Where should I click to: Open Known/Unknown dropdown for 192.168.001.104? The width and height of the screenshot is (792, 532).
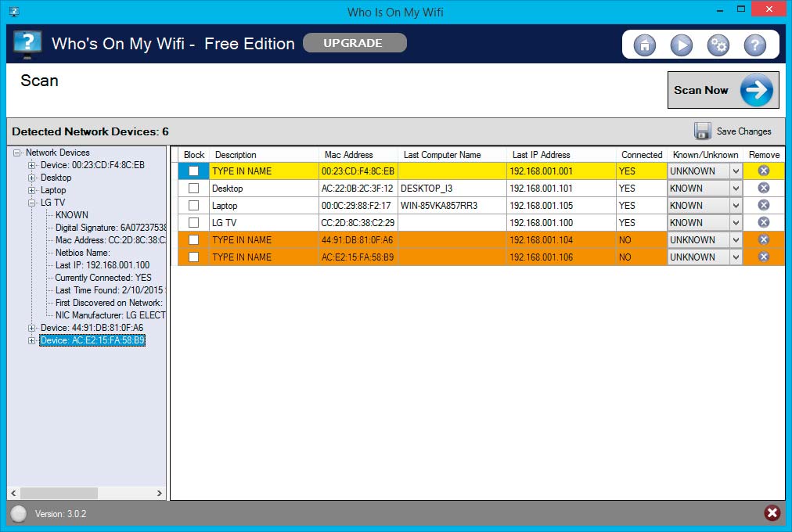[x=736, y=239]
